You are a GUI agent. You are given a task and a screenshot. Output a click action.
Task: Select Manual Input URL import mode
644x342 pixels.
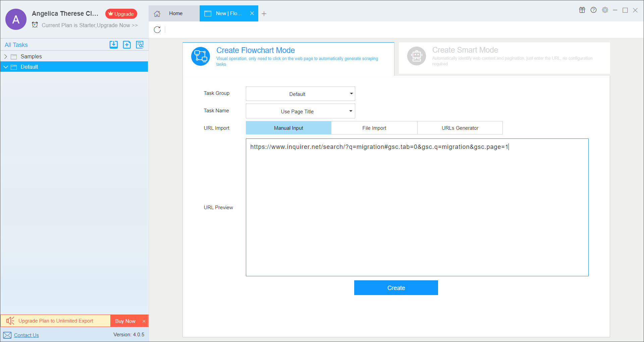pos(288,128)
